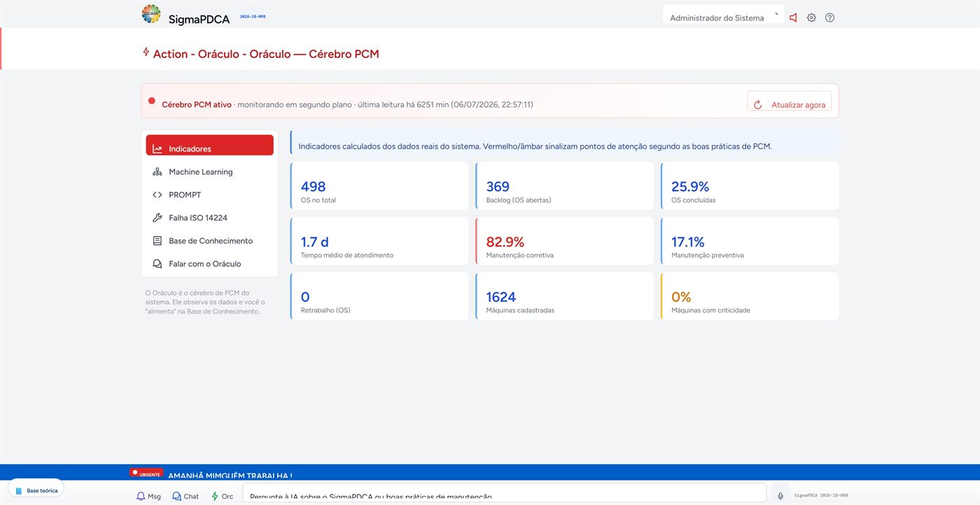Click the 498 OS no total card
The image size is (980, 505).
379,186
